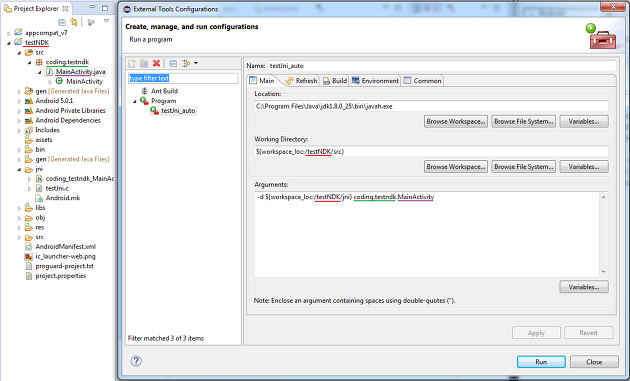Image resolution: width=630 pixels, height=381 pixels.
Task: Click the Location path field
Action: [431, 107]
